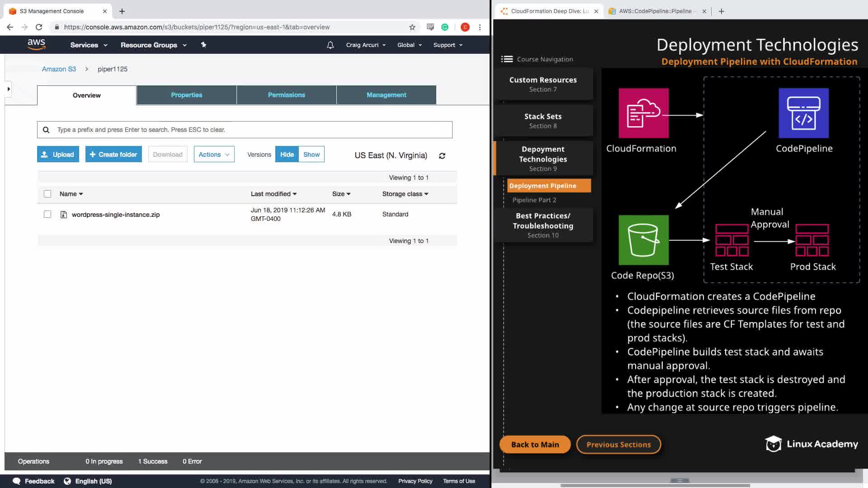This screenshot has width=868, height=488.
Task: Check the select-all objects checkbox
Action: coord(47,194)
